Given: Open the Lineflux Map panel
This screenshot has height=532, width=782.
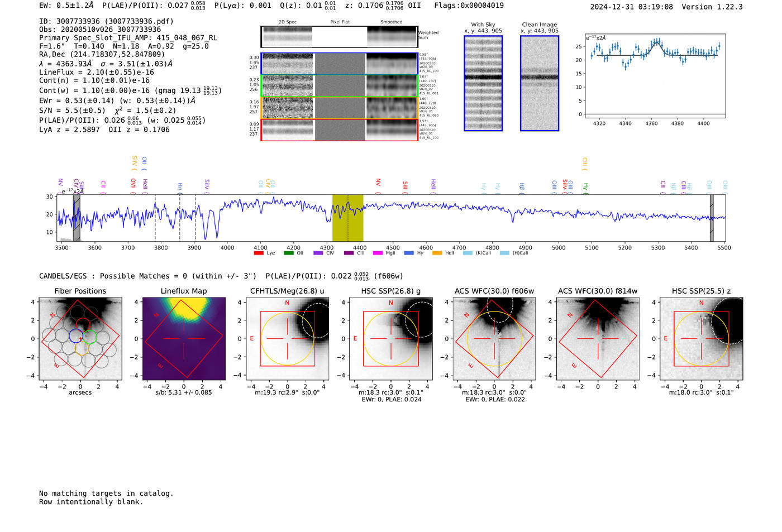Looking at the screenshot, I should pos(184,338).
